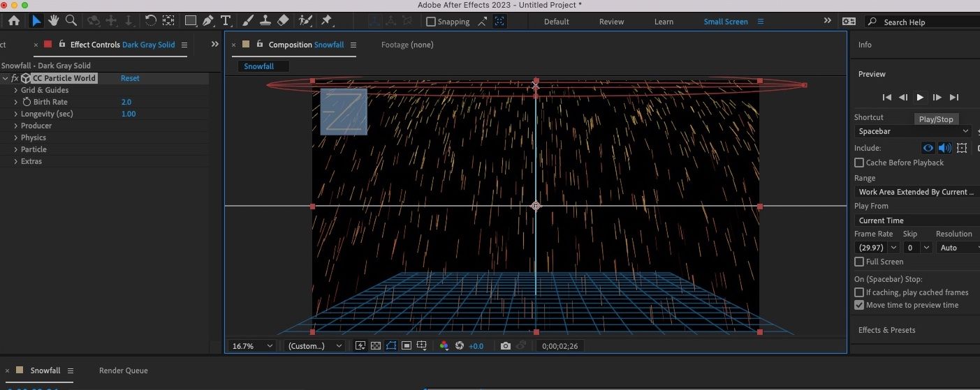Take a snapshot with camera icon
This screenshot has width=980, height=390.
click(505, 346)
